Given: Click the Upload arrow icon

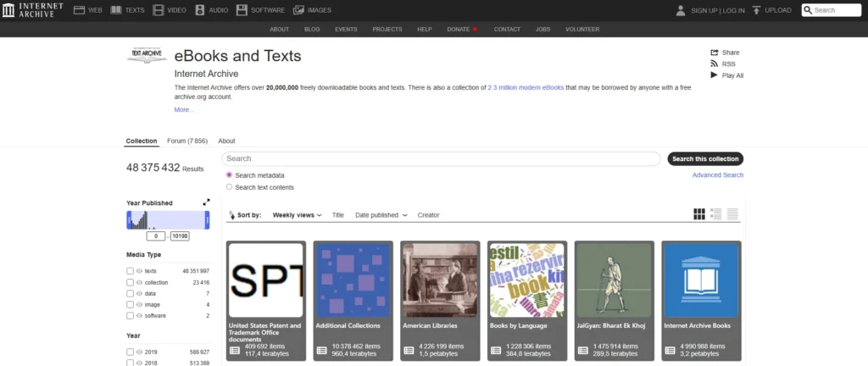Looking at the screenshot, I should coord(757,10).
